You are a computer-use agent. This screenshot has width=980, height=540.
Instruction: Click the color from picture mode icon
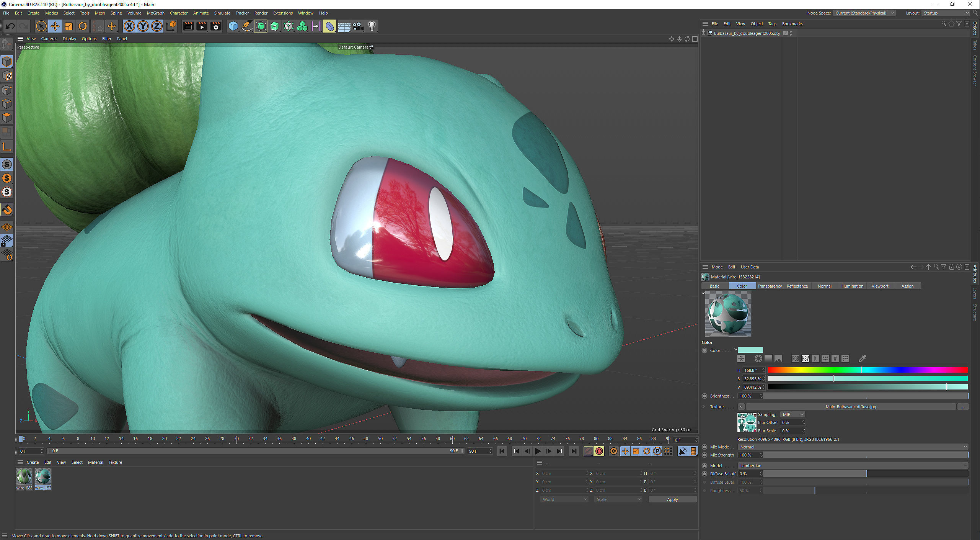pos(778,358)
